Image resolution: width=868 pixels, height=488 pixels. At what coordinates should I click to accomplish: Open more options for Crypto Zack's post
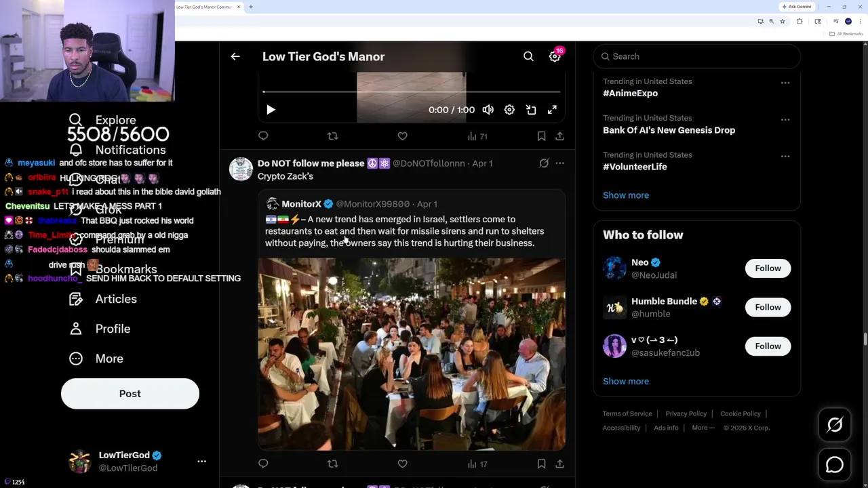coord(559,163)
